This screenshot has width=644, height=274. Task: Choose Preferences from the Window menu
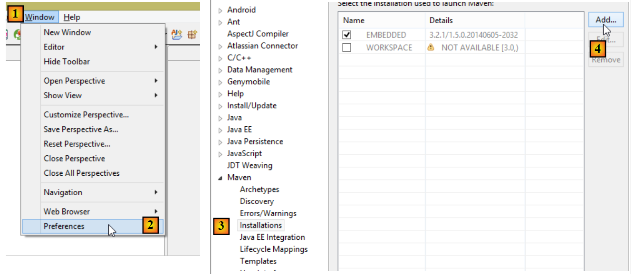[64, 226]
